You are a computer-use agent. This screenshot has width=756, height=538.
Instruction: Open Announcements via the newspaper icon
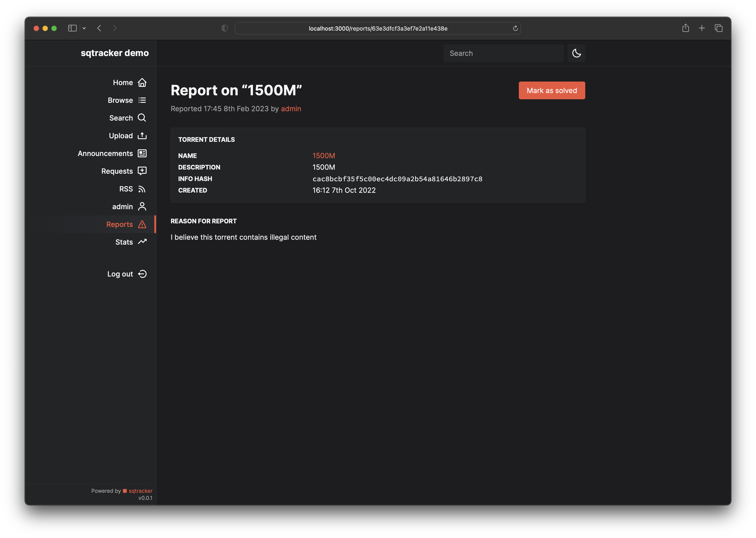pos(142,153)
